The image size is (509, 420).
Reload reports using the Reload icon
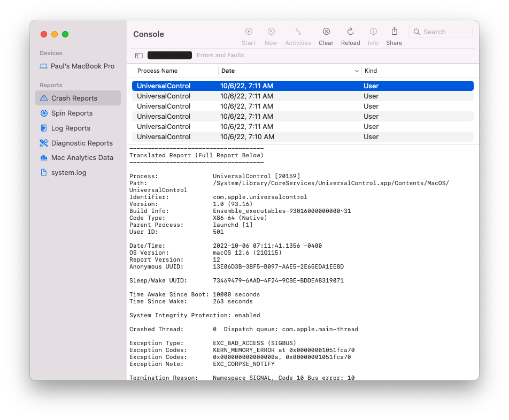(350, 32)
